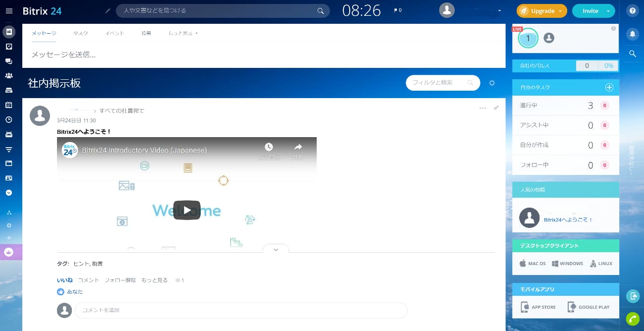Open the contact card sidebar icon
Image resolution: width=644 pixels, height=331 pixels.
point(9,177)
